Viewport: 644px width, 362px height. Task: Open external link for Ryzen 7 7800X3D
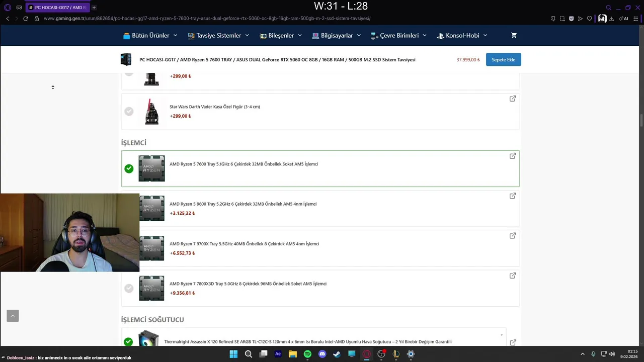[x=513, y=276]
